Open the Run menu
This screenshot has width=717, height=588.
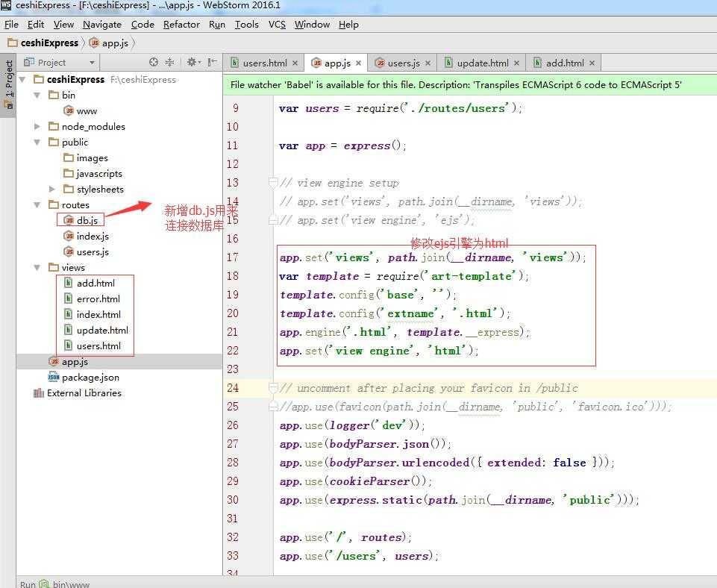(x=217, y=24)
